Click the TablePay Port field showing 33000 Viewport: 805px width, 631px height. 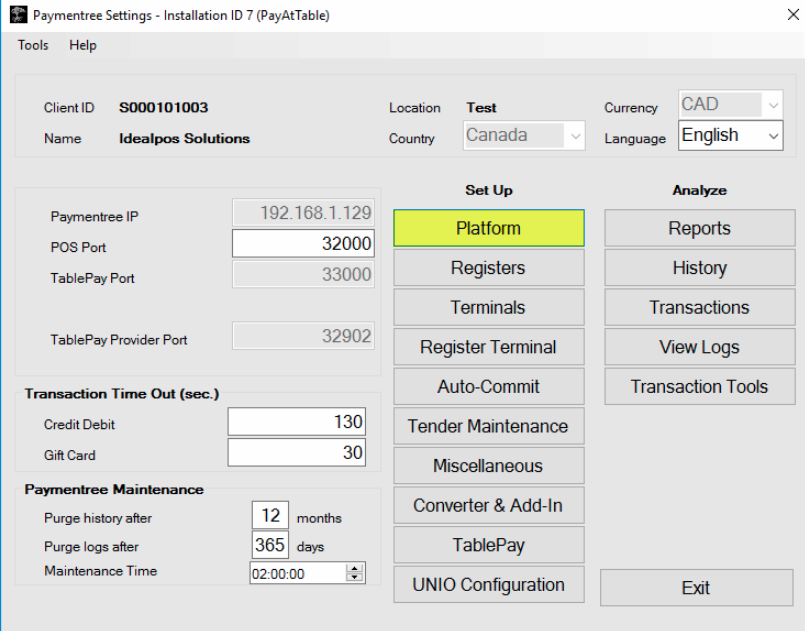(x=303, y=274)
